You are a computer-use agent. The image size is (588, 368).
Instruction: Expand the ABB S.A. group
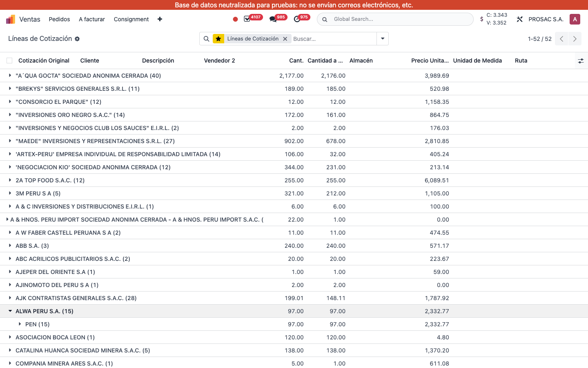pyautogui.click(x=10, y=246)
